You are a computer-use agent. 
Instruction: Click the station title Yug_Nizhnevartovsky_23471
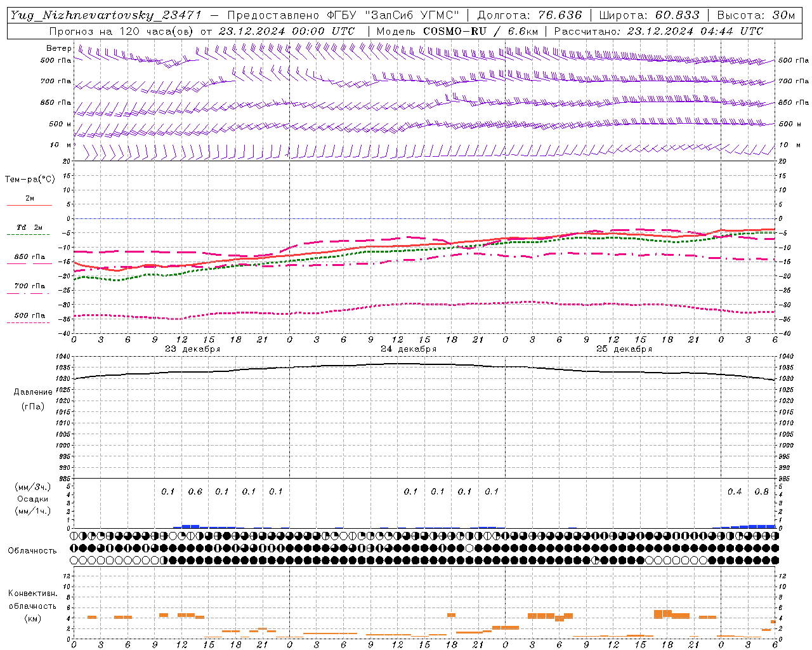(x=106, y=15)
